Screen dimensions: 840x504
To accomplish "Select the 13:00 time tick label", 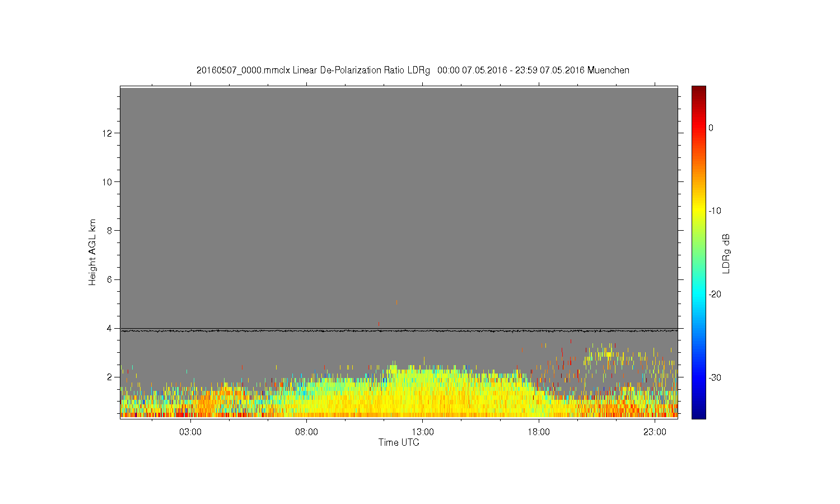I will coord(423,432).
